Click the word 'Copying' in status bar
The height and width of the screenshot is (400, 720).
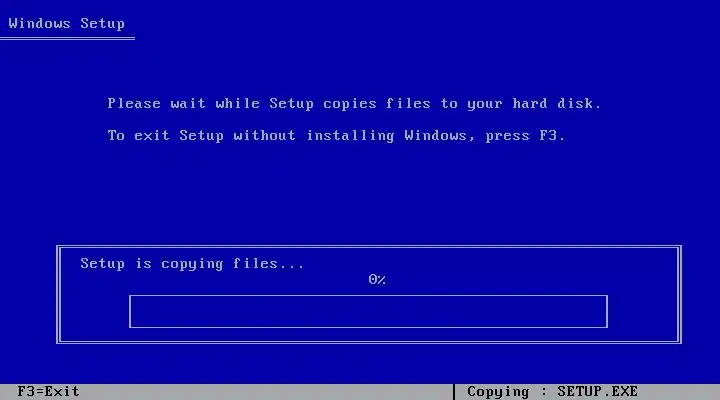pyautogui.click(x=498, y=392)
